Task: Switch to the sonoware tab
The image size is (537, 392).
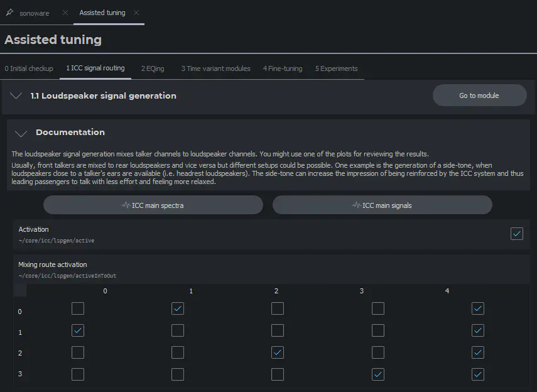Action: point(35,13)
